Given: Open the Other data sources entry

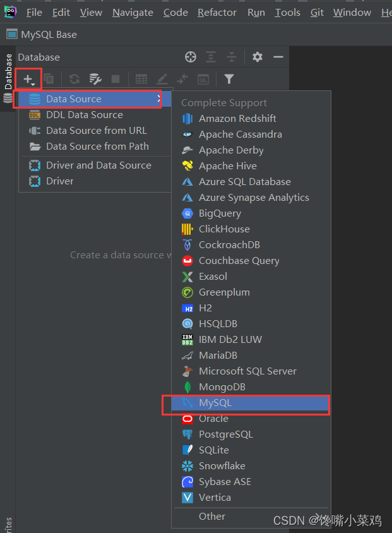Looking at the screenshot, I should pyautogui.click(x=251, y=517).
